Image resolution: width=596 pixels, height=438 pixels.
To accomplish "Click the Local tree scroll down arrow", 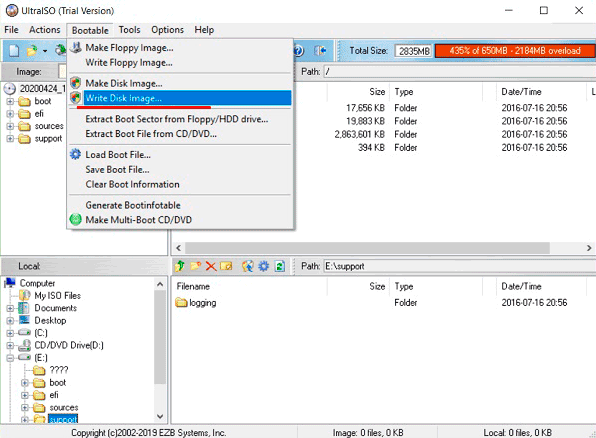I will pyautogui.click(x=160, y=416).
